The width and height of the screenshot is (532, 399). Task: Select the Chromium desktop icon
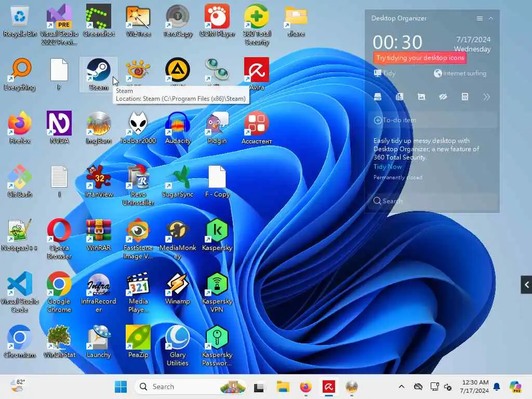(20, 341)
